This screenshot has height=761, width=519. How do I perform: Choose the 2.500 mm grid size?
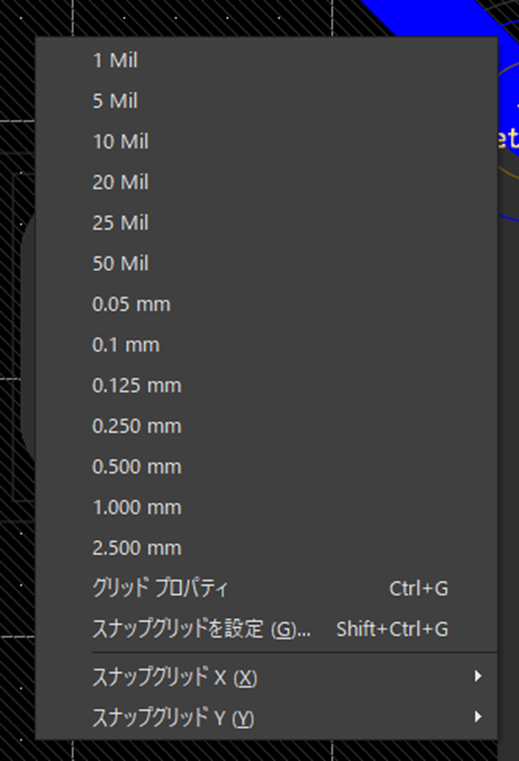click(266, 548)
